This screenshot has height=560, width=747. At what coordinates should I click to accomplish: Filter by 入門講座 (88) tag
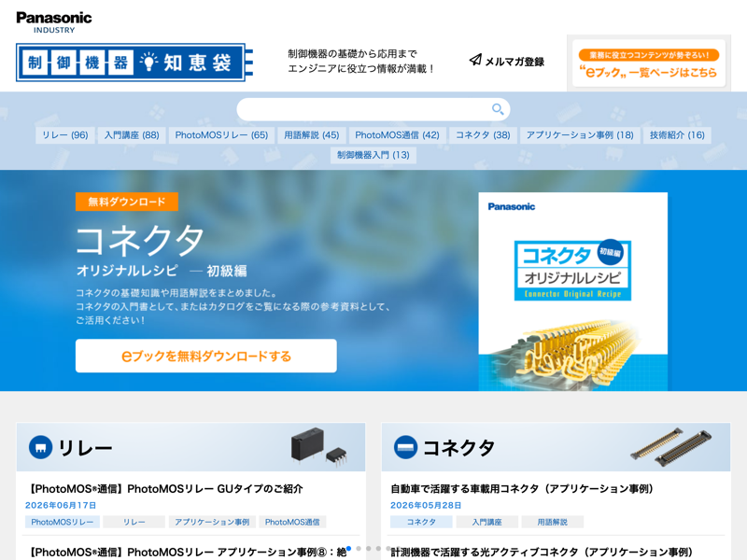(132, 135)
